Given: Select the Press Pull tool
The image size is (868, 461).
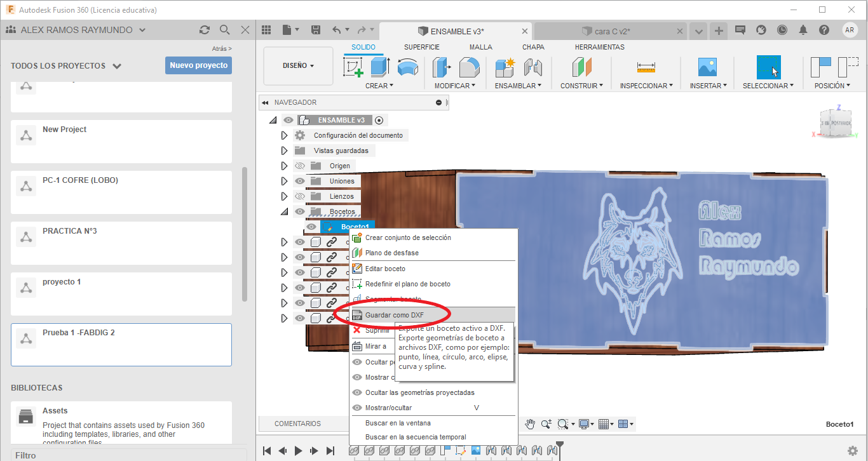Looking at the screenshot, I should click(441, 67).
